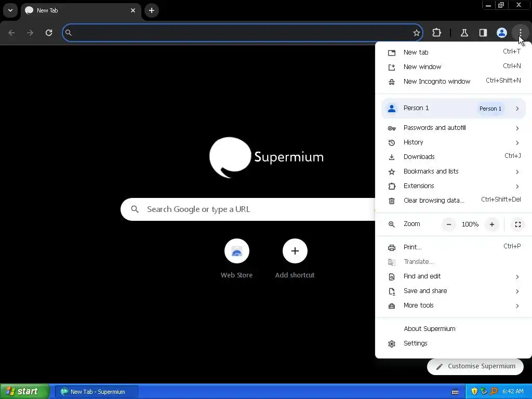The height and width of the screenshot is (399, 532).
Task: Focus the address bar
Action: click(x=242, y=33)
